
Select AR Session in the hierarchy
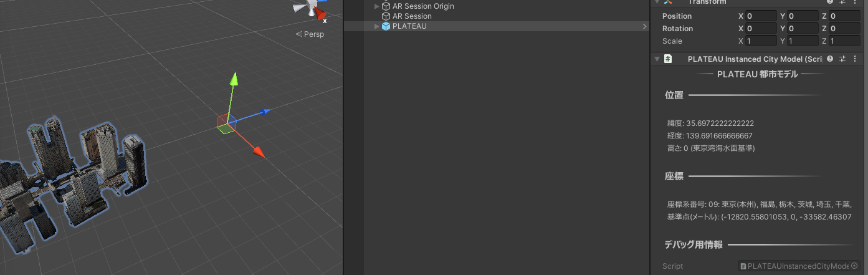(x=412, y=16)
